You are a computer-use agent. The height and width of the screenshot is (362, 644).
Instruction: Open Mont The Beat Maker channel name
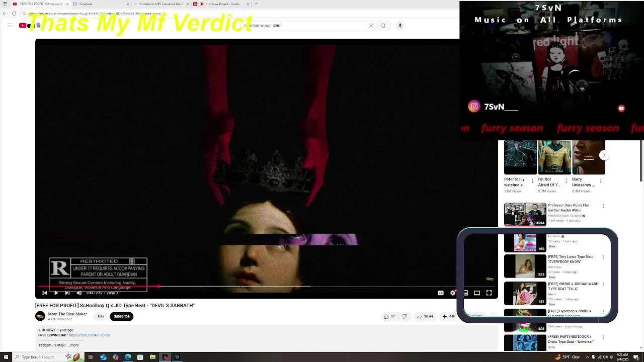click(67, 314)
